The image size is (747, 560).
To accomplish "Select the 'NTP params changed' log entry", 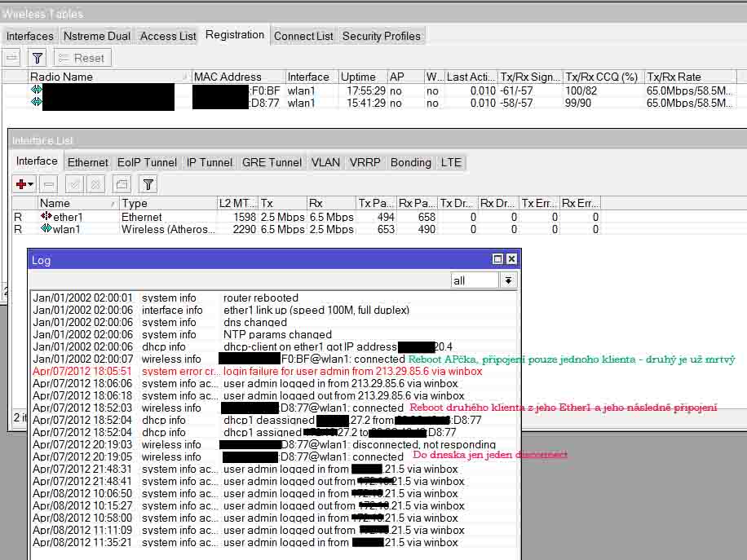I will (x=274, y=335).
